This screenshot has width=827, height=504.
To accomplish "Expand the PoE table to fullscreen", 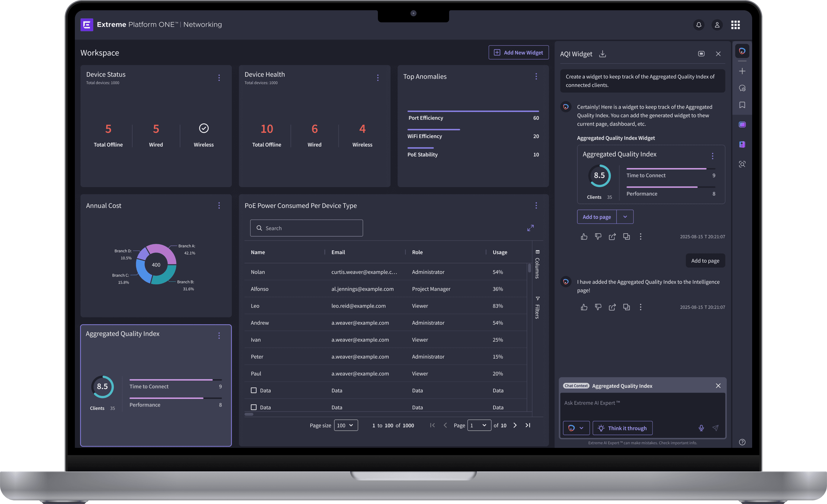I will pos(530,228).
